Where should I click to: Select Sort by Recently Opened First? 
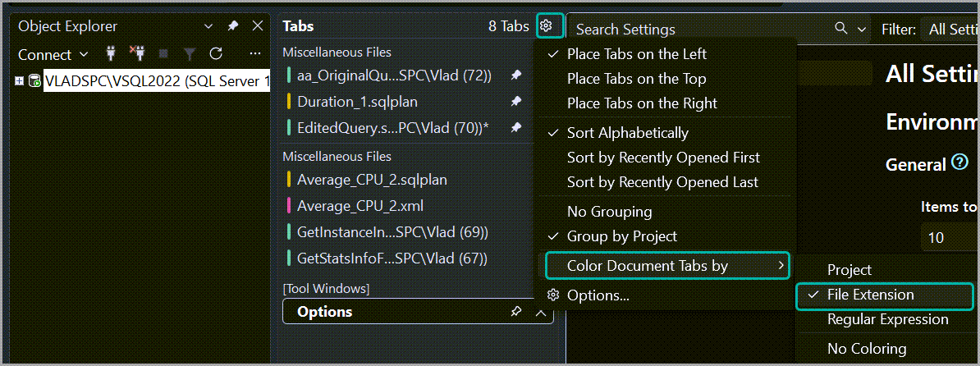click(664, 158)
